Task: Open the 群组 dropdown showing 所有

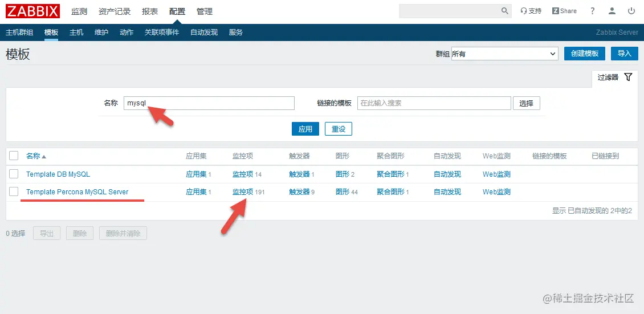Action: [504, 54]
